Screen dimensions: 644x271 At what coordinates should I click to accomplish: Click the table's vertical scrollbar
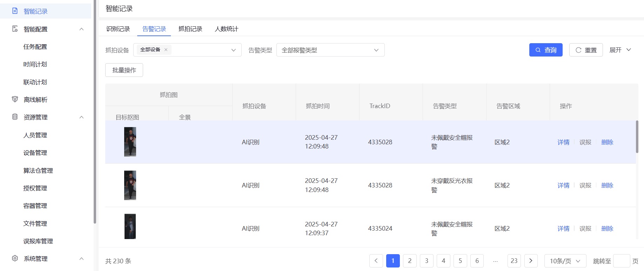click(x=637, y=137)
